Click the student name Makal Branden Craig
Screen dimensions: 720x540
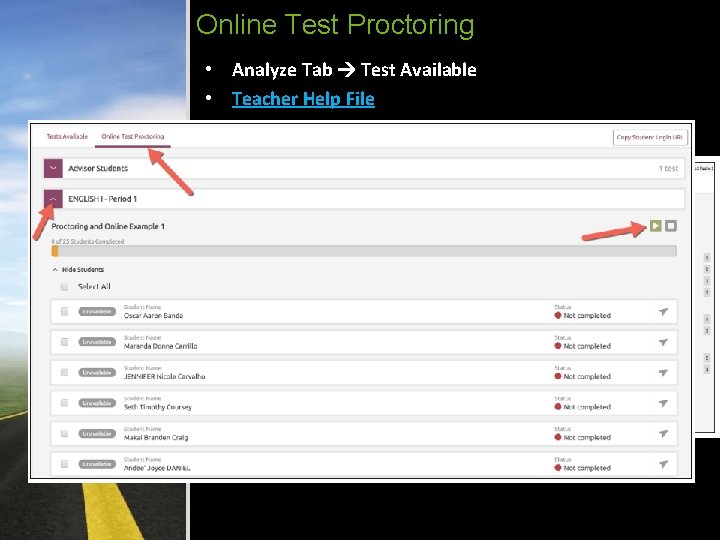coord(156,438)
